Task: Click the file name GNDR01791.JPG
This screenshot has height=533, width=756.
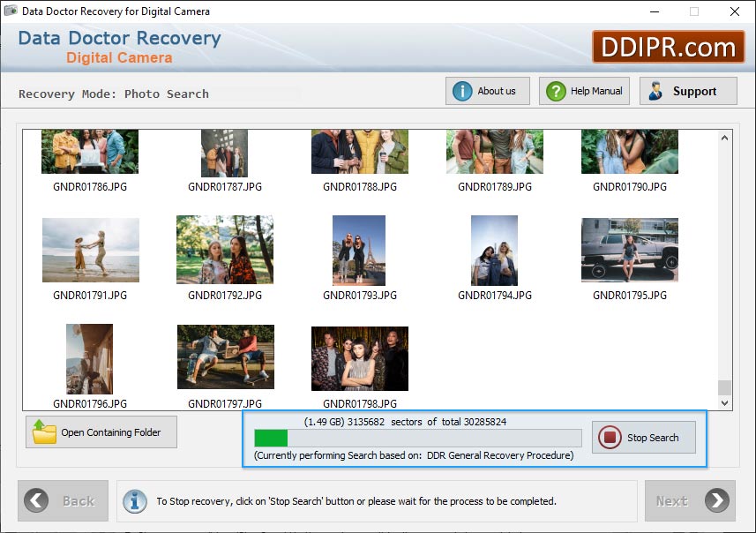Action: [x=90, y=296]
